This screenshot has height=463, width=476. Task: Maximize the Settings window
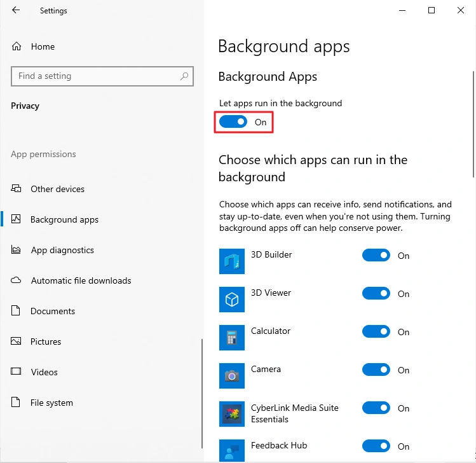(432, 10)
